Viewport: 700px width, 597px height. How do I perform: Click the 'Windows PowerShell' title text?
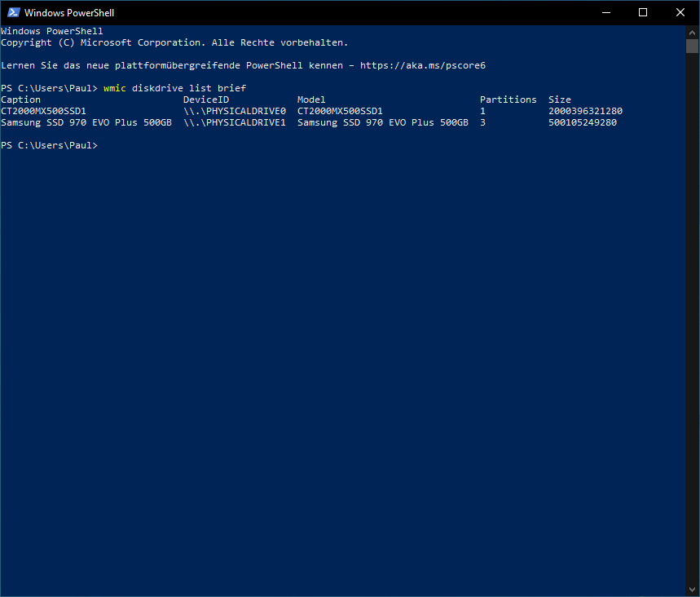69,12
